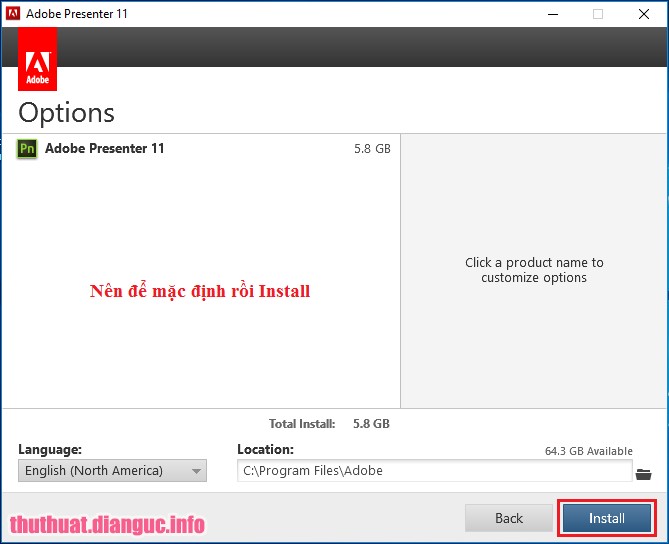Open the Language dropdown menu
Viewport: 669px width, 544px height.
112,471
